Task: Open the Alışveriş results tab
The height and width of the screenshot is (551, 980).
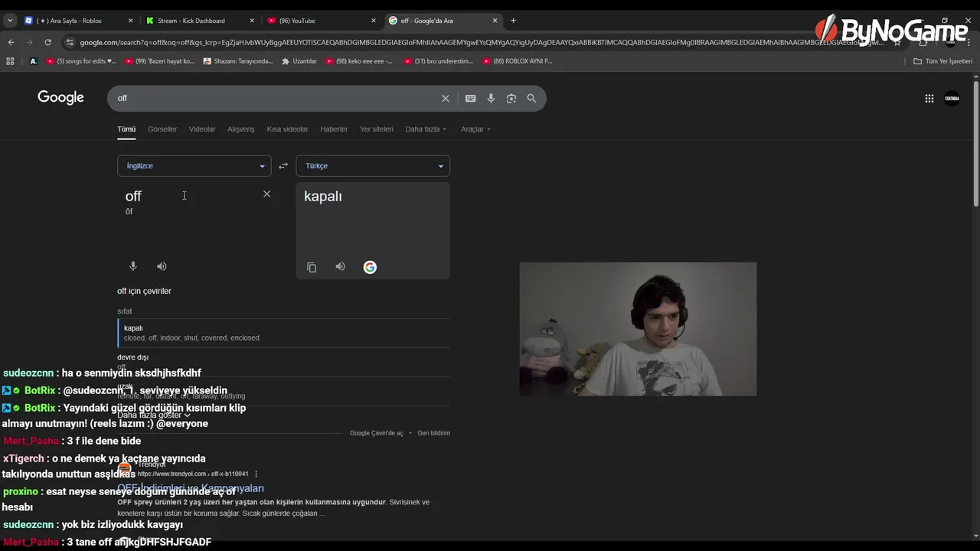Action: click(x=240, y=129)
